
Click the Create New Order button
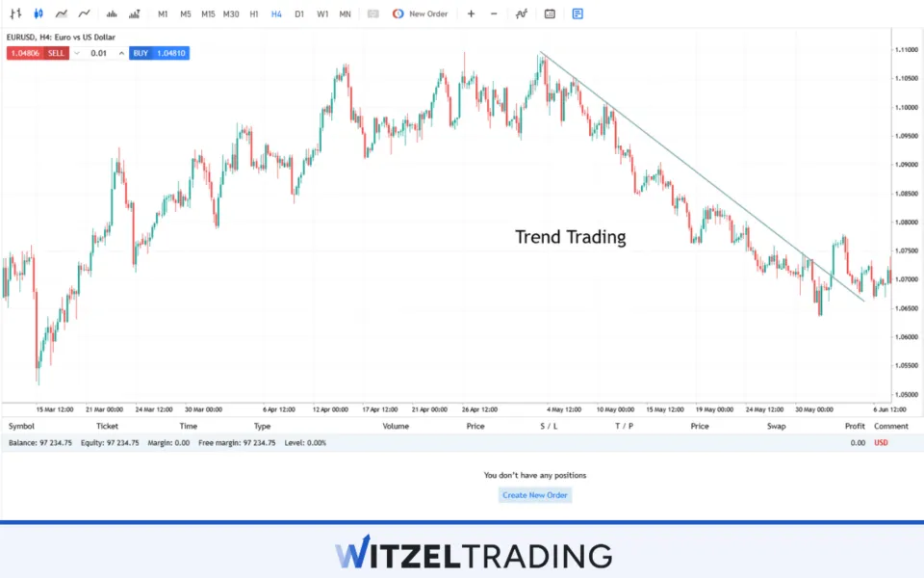coord(535,495)
